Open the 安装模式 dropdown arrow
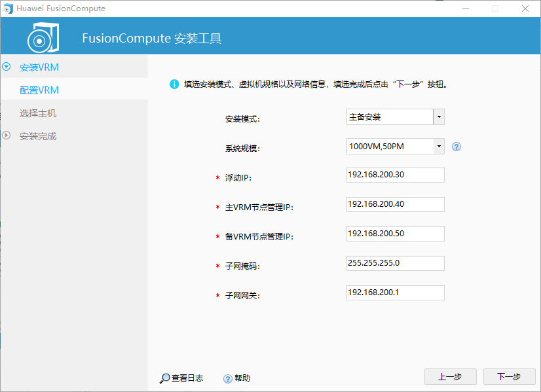541x392 pixels. pos(439,117)
